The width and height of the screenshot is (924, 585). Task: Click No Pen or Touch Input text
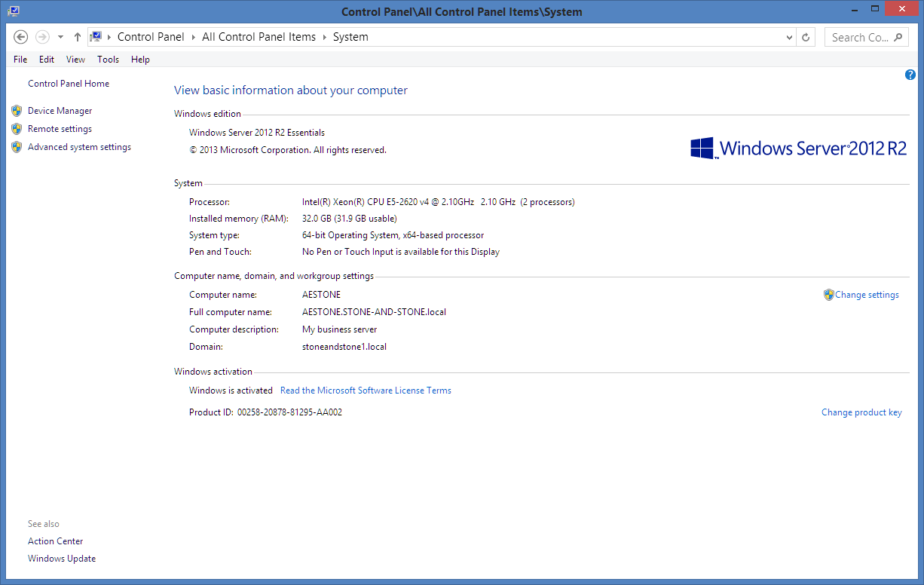click(401, 252)
